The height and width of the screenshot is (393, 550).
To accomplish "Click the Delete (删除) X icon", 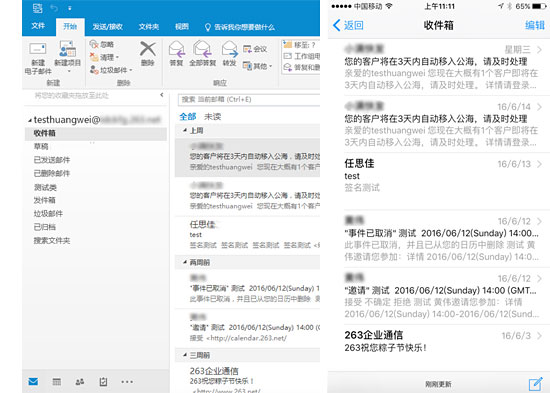I will tap(148, 49).
